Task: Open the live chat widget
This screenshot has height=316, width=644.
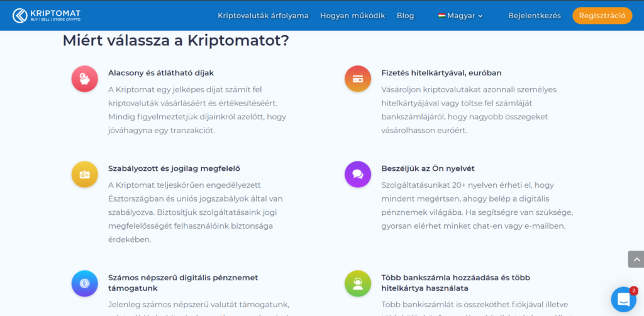Action: [623, 299]
